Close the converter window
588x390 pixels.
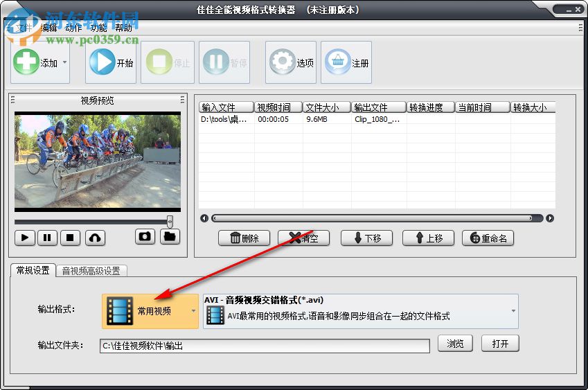578,10
